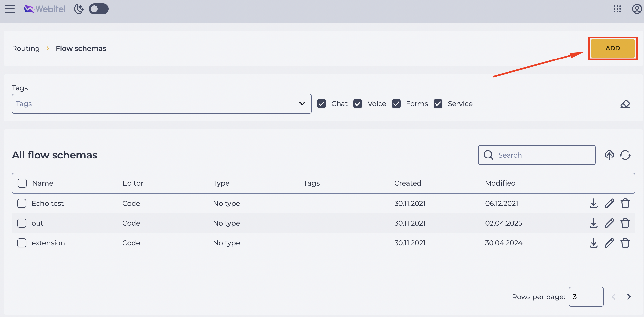
Task: Uncheck the Chat filter checkbox
Action: click(x=322, y=104)
